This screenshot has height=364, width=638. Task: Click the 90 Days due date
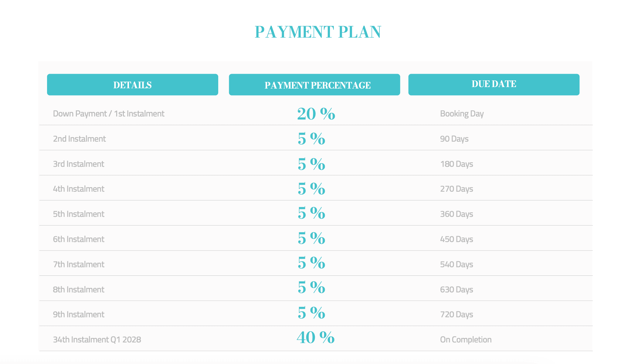[x=454, y=139]
